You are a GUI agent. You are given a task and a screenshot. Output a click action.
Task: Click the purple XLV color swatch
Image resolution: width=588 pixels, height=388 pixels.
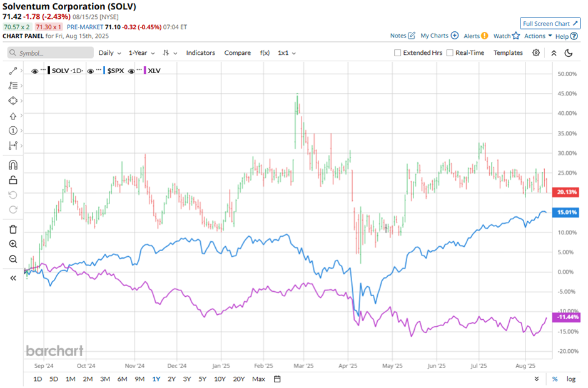click(x=145, y=71)
